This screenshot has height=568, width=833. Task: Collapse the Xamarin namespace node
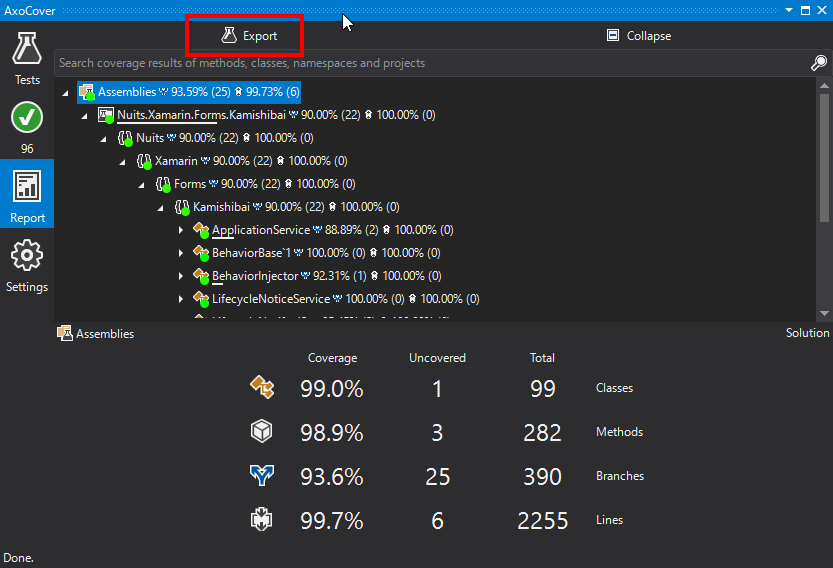click(123, 162)
